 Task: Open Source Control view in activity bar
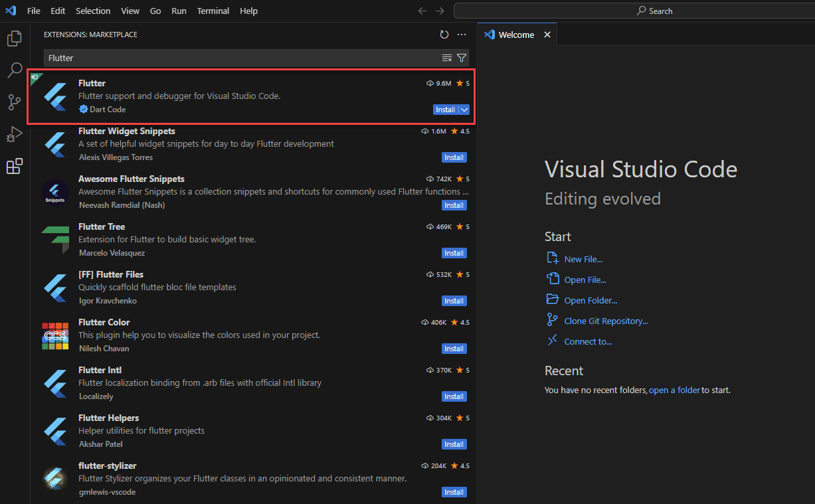[x=15, y=102]
